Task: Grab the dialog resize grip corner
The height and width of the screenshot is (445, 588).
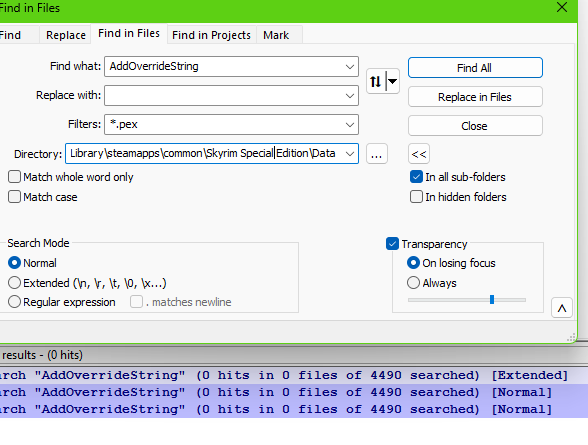Action: point(571,337)
